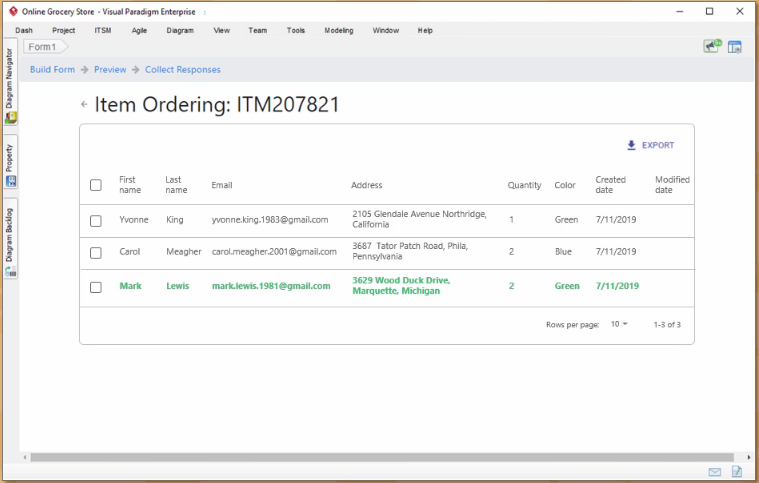Toggle the select-all checkbox in table header
Image resolution: width=759 pixels, height=483 pixels.
point(96,185)
